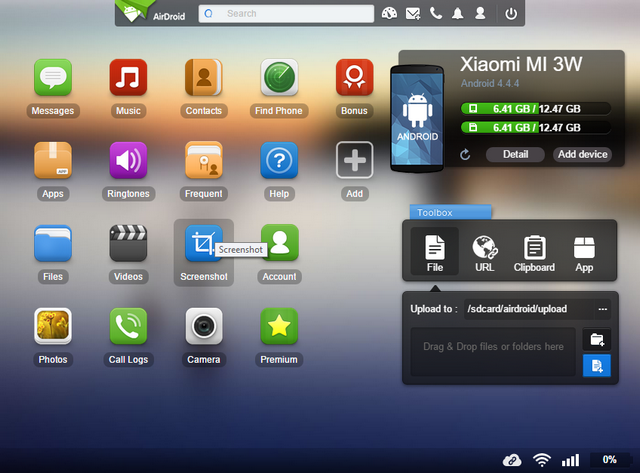Open the Messages app icon
This screenshot has width=640, height=473.
coord(53,77)
